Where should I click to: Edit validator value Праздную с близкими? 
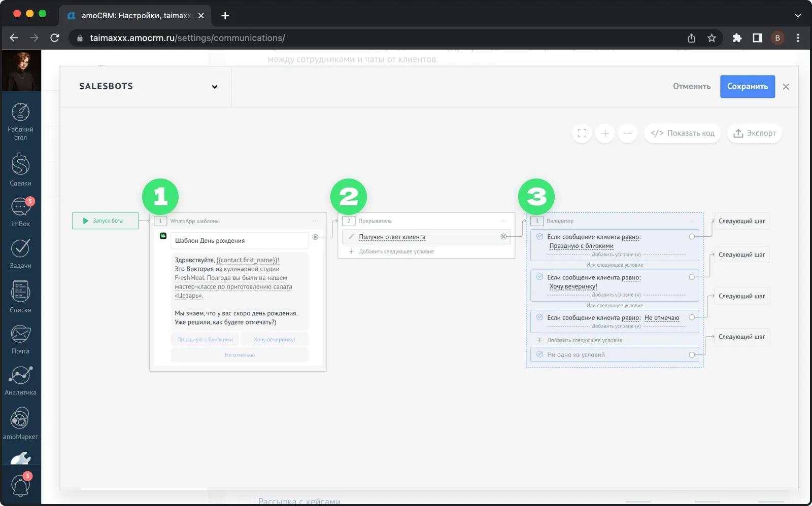coord(581,246)
